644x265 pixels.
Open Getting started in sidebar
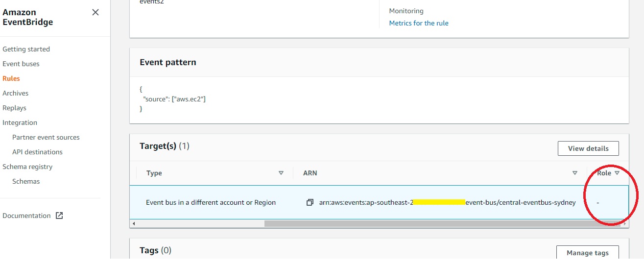coord(26,49)
